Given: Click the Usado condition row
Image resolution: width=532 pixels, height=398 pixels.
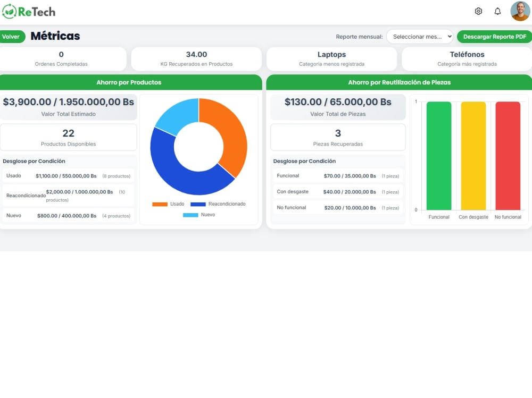Looking at the screenshot, I should tap(68, 176).
